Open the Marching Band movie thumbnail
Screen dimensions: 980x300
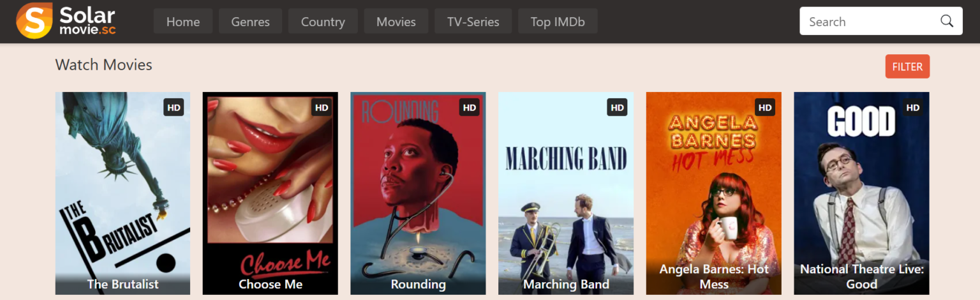(566, 193)
